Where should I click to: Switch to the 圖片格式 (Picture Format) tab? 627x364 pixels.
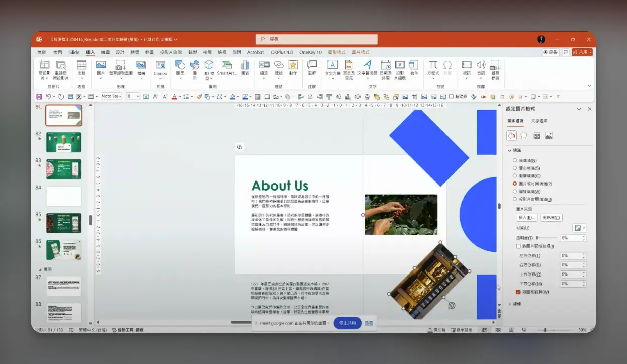(x=360, y=52)
